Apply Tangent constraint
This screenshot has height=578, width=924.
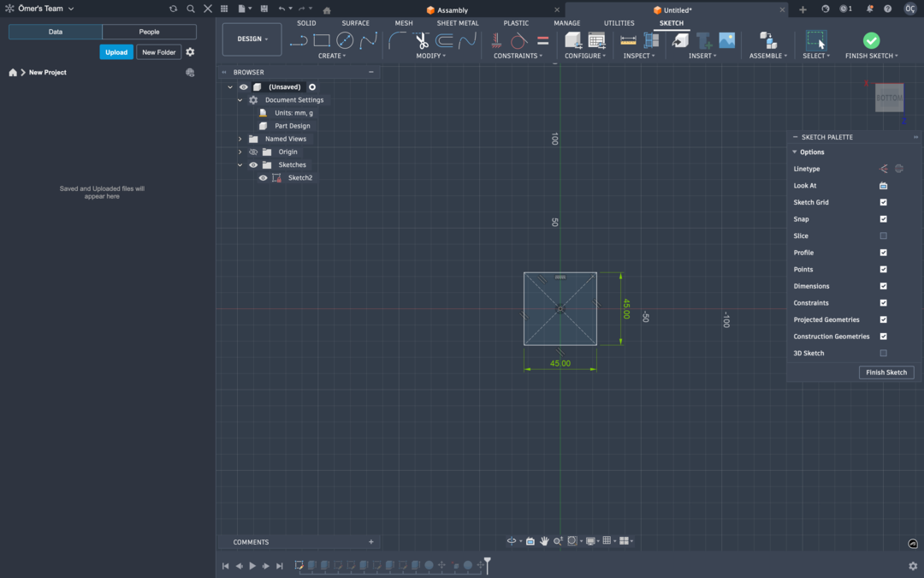518,40
